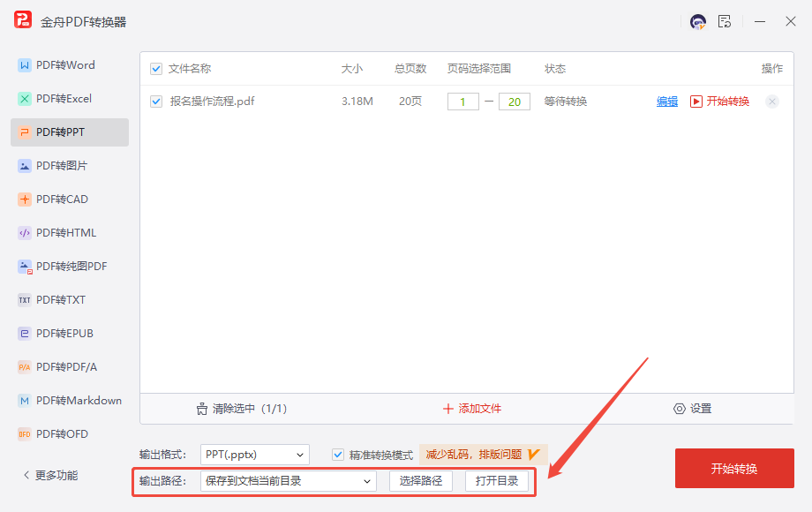The height and width of the screenshot is (512, 812).
Task: Click the PDF转EPUB icon
Action: [25, 334]
